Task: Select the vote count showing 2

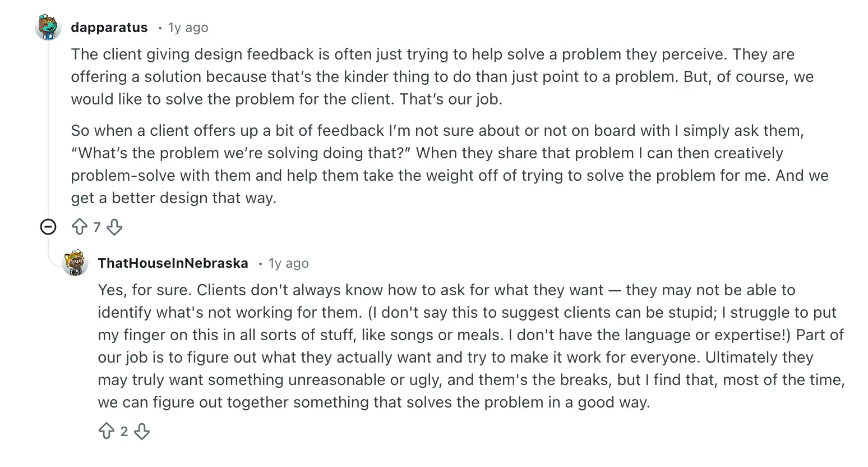Action: 124,431
